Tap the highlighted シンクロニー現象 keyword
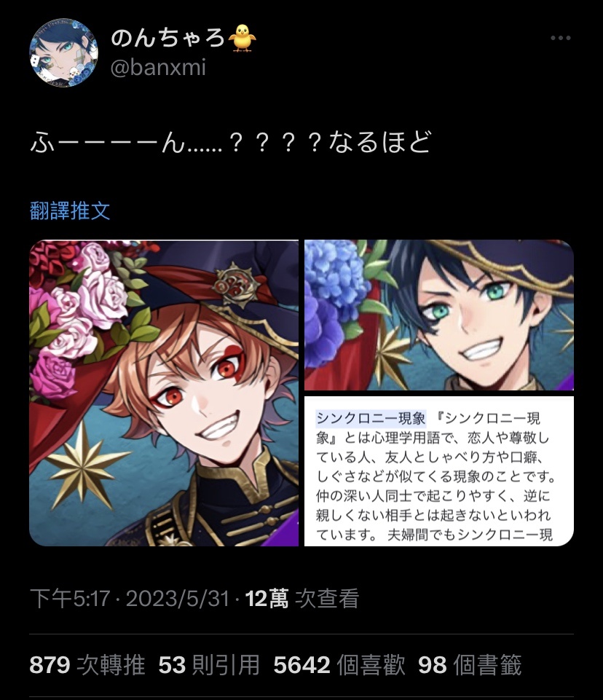This screenshot has height=700, width=603. tap(371, 418)
